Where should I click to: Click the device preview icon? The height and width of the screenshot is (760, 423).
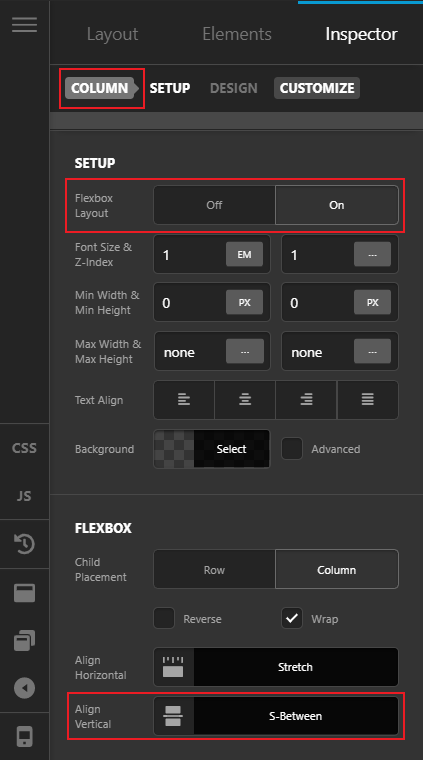(x=24, y=736)
